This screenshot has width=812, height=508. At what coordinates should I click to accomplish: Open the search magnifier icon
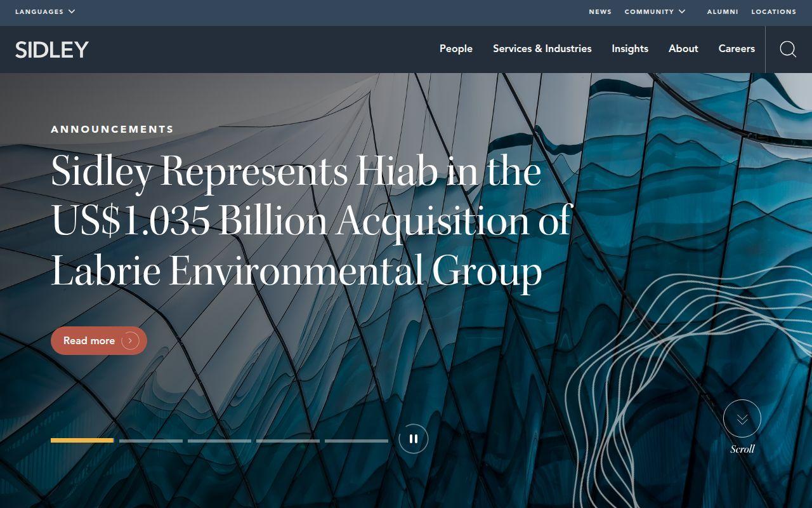coord(788,49)
